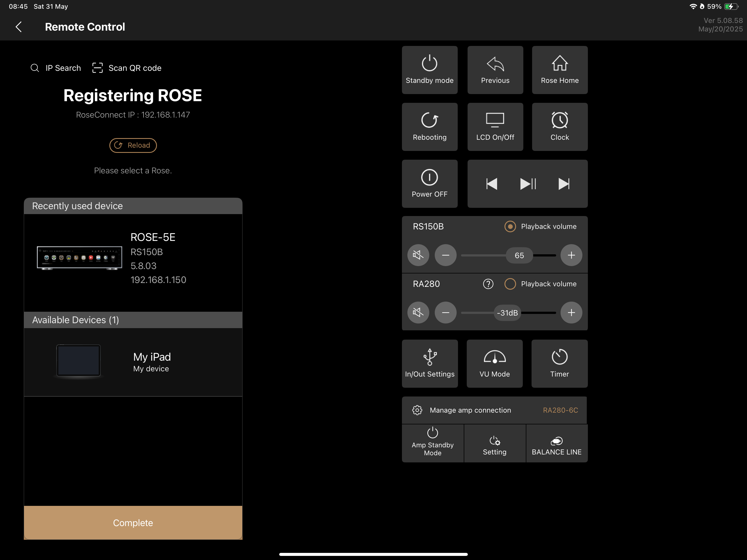The height and width of the screenshot is (560, 747).
Task: Adjust the RS150B volume slider at 65
Action: click(520, 255)
